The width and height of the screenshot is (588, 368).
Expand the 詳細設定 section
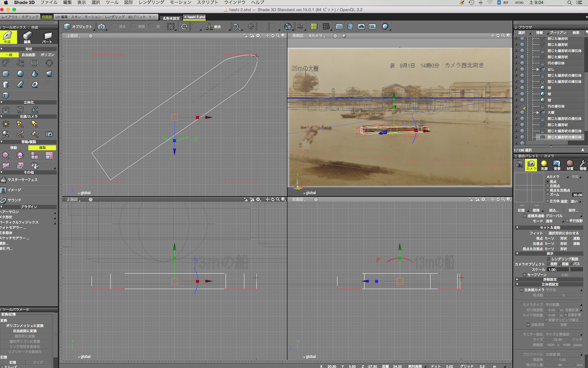click(x=517, y=279)
